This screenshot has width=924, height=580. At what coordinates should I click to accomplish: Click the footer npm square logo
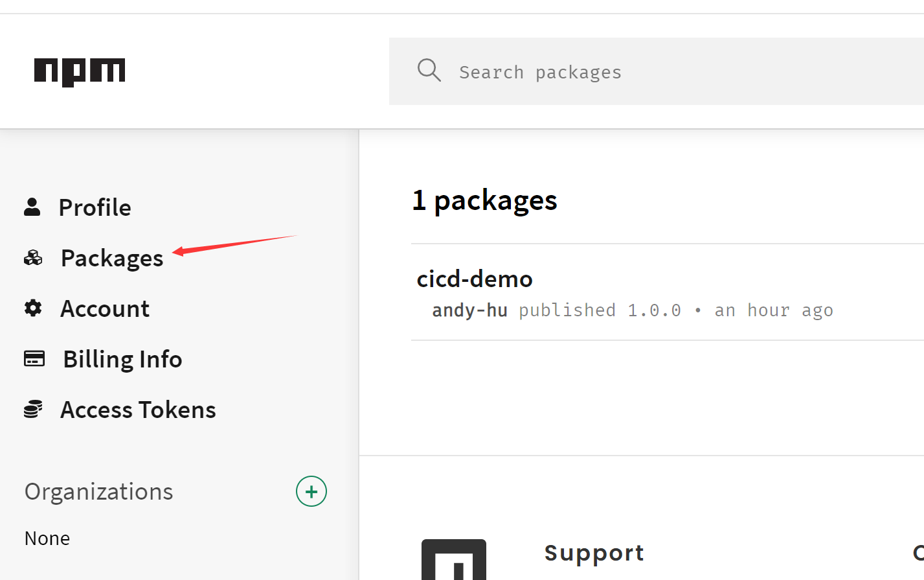(454, 559)
